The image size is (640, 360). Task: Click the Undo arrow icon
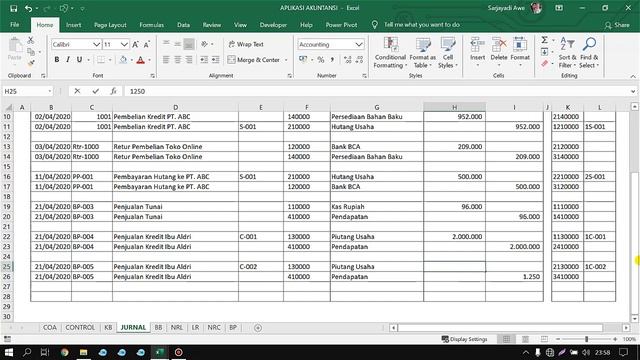[28, 8]
